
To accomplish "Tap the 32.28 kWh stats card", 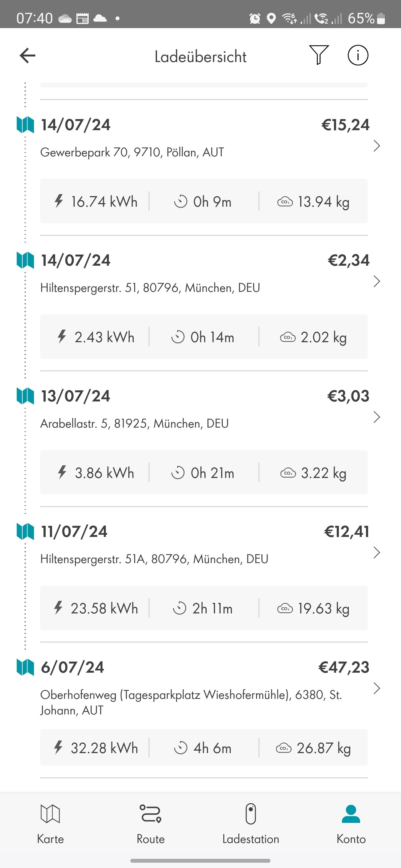I will pyautogui.click(x=204, y=748).
